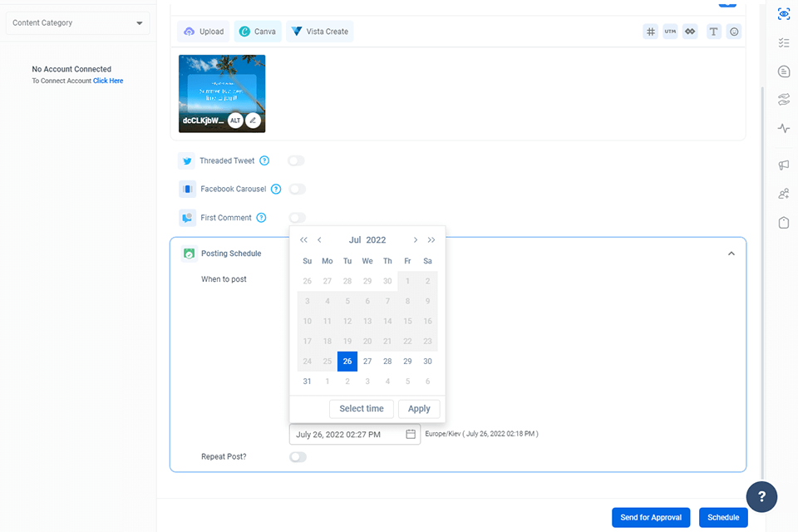Image resolution: width=798 pixels, height=532 pixels.
Task: Click the Twitter Threaded Tweet icon
Action: [187, 161]
